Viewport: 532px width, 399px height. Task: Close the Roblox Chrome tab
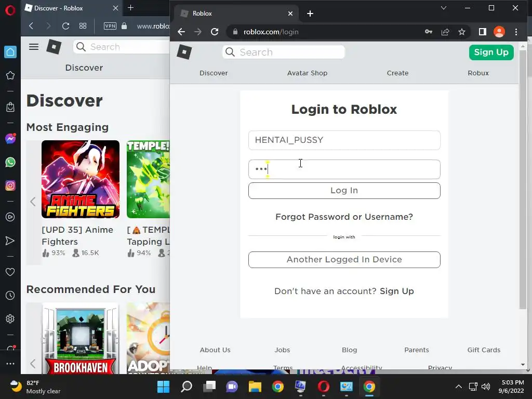(290, 14)
